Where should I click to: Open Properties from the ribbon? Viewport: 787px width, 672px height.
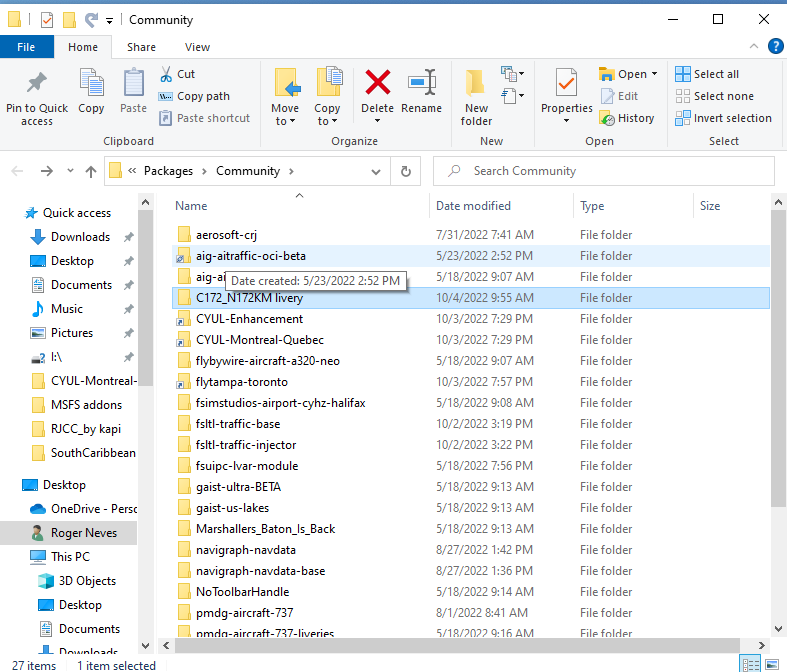click(566, 85)
